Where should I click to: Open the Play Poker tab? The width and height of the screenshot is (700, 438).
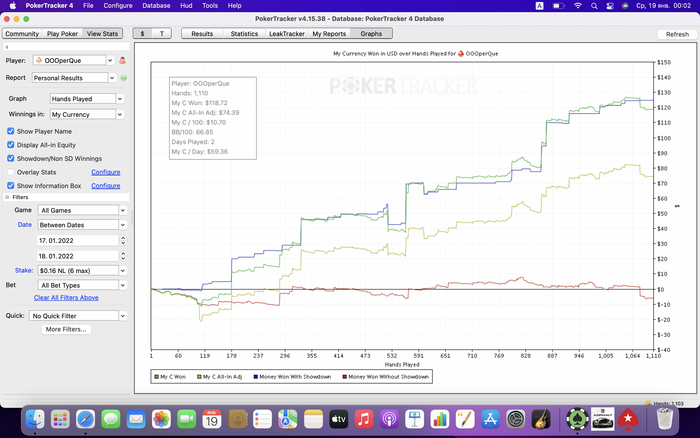pyautogui.click(x=62, y=33)
